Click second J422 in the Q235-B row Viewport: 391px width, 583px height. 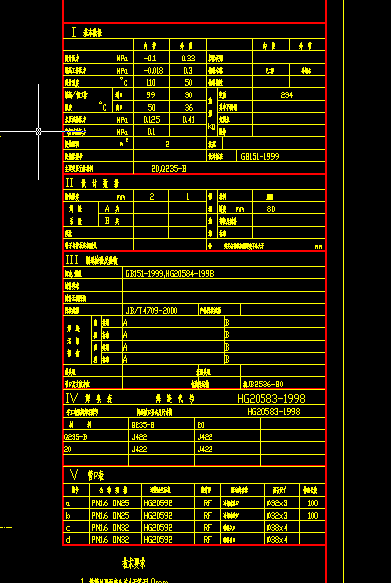pos(205,437)
